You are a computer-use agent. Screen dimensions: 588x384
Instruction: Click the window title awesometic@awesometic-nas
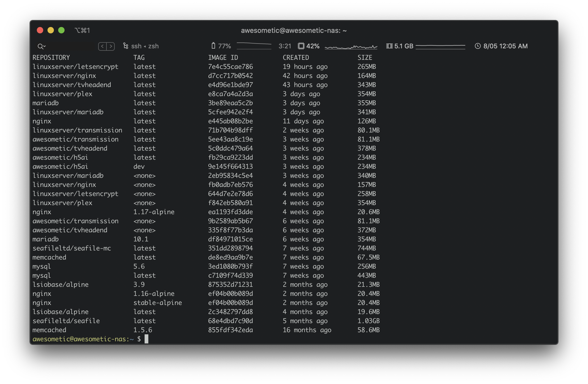point(293,31)
